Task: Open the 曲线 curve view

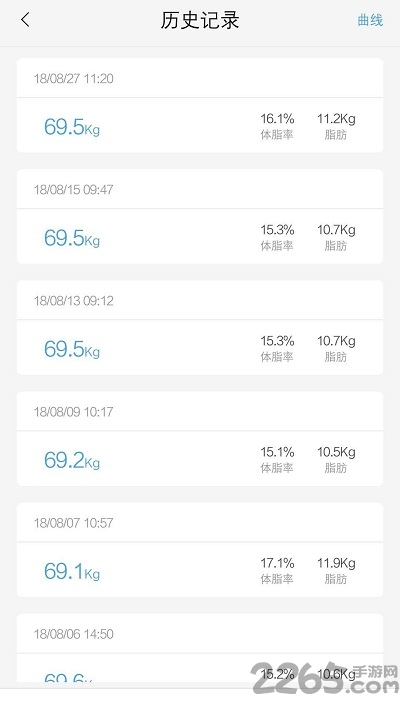Action: point(370,20)
